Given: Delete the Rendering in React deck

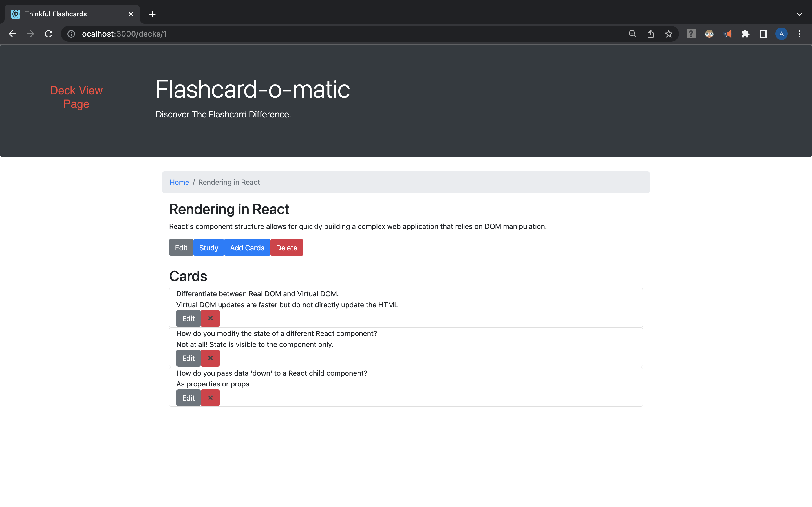Looking at the screenshot, I should click(286, 248).
